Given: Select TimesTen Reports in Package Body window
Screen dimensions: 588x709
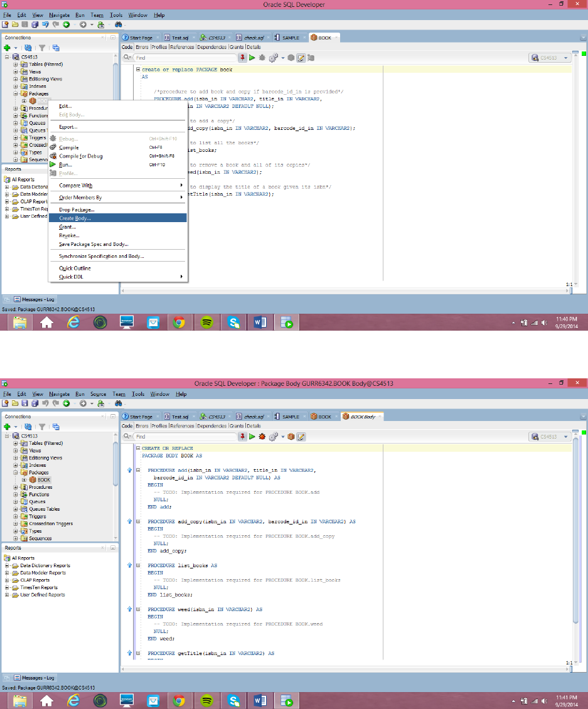Looking at the screenshot, I should [x=38, y=587].
